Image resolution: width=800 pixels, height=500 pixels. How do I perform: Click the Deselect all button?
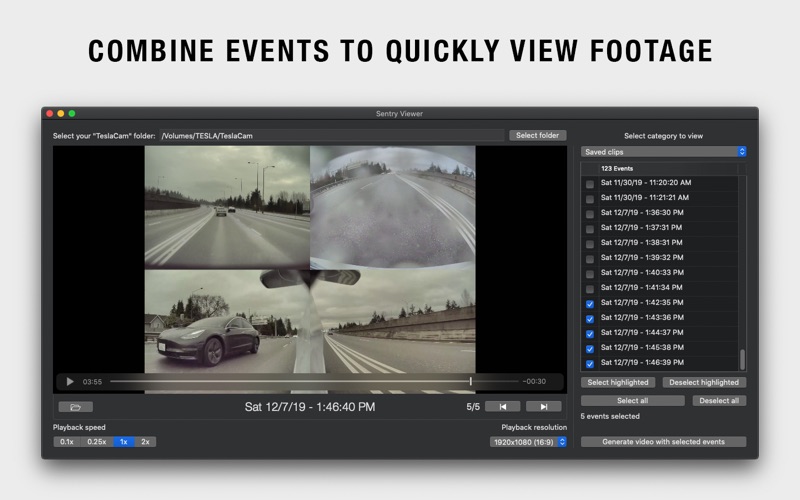point(719,401)
